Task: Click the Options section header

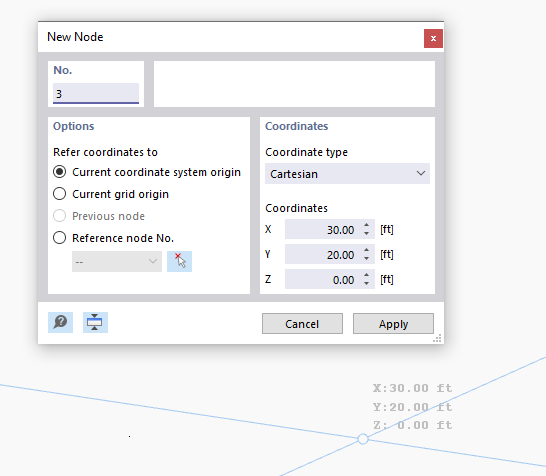Action: [x=73, y=126]
